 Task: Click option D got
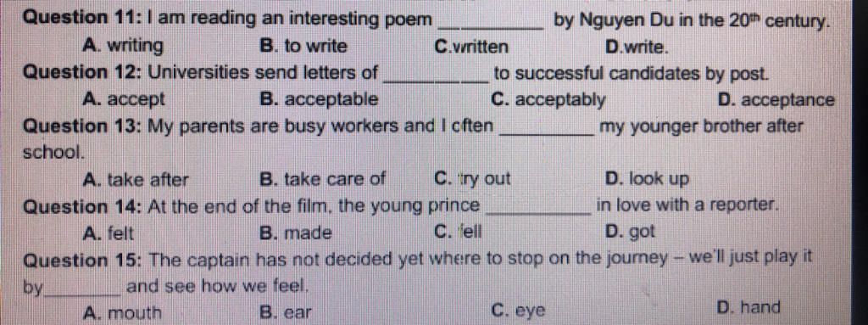pos(631,233)
